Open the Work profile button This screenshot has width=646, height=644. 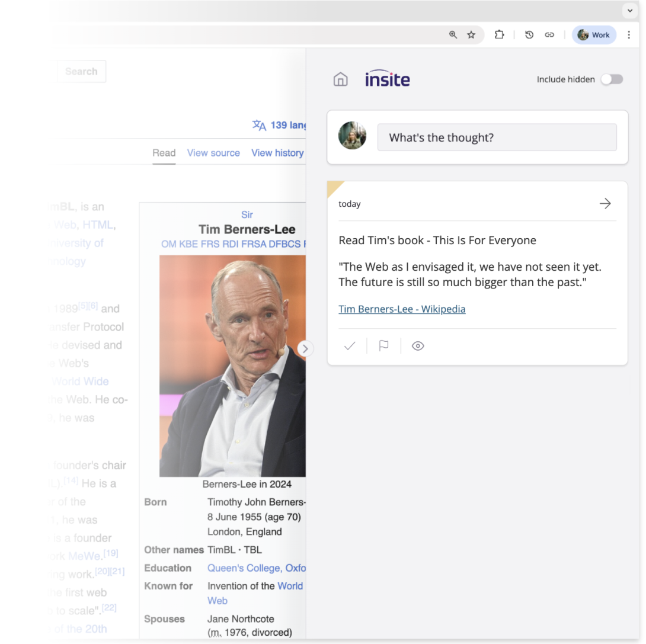[594, 34]
